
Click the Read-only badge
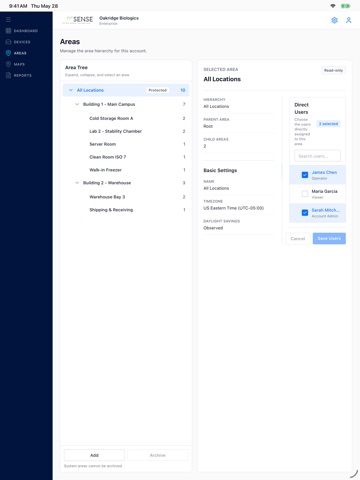pyautogui.click(x=333, y=70)
